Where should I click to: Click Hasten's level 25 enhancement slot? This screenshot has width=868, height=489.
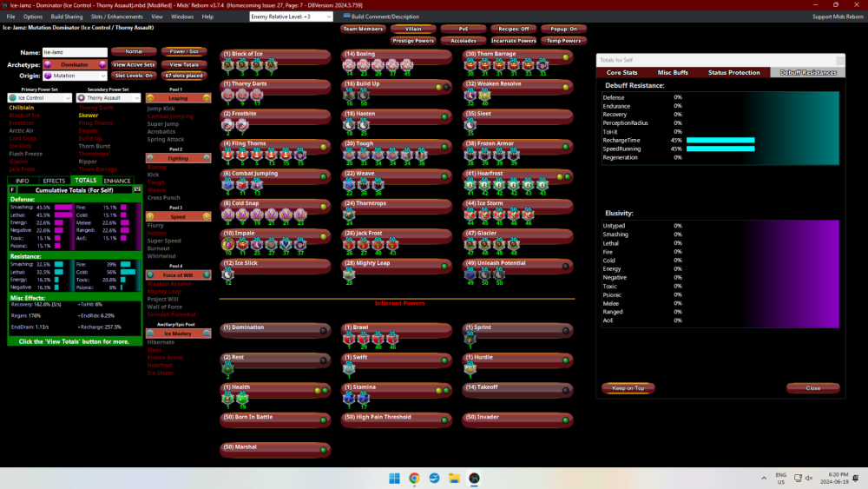click(x=364, y=124)
